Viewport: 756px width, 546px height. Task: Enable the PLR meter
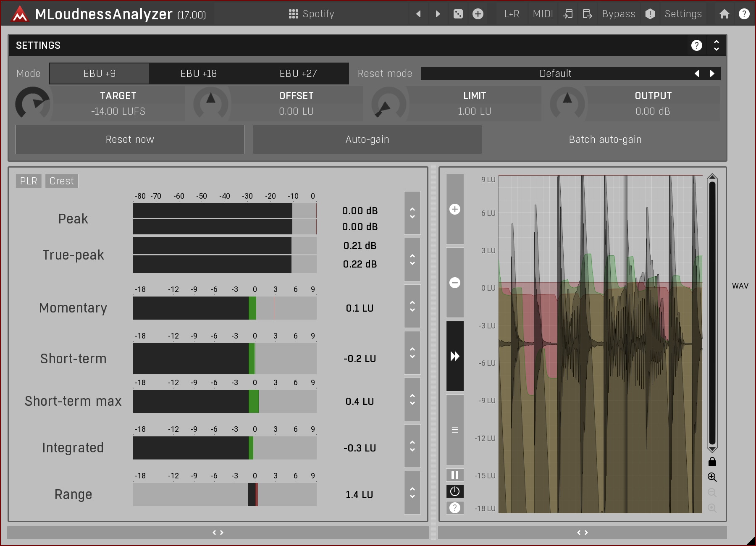tap(29, 181)
